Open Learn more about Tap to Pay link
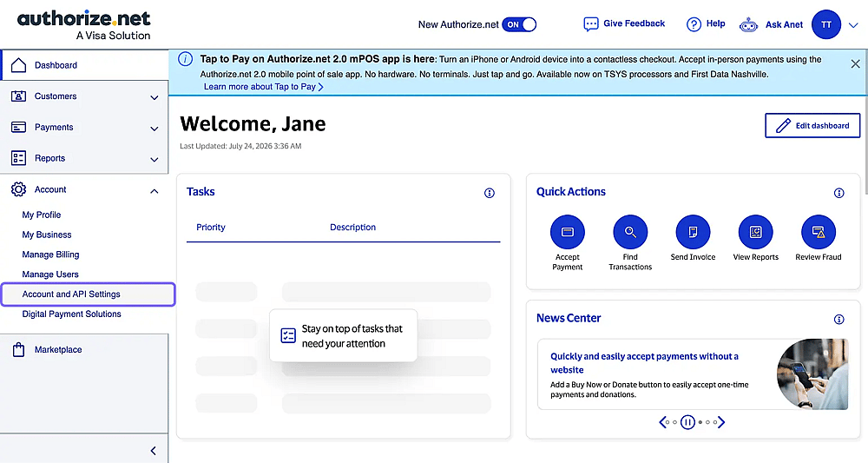Screen dimensions: 868x463 264,87
